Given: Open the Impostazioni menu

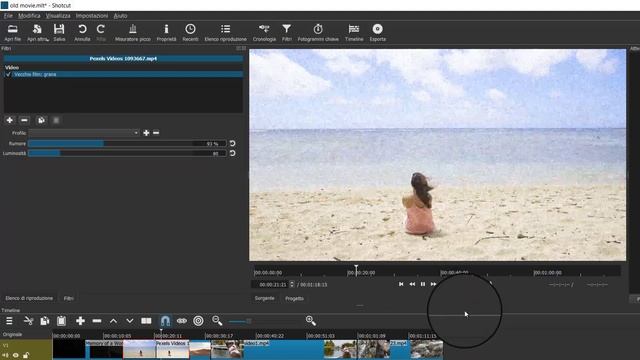Looking at the screenshot, I should (x=92, y=16).
